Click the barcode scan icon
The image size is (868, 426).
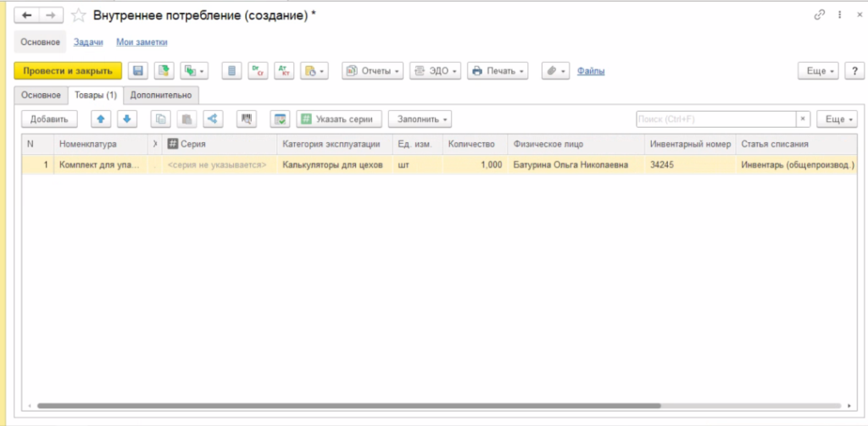click(247, 119)
